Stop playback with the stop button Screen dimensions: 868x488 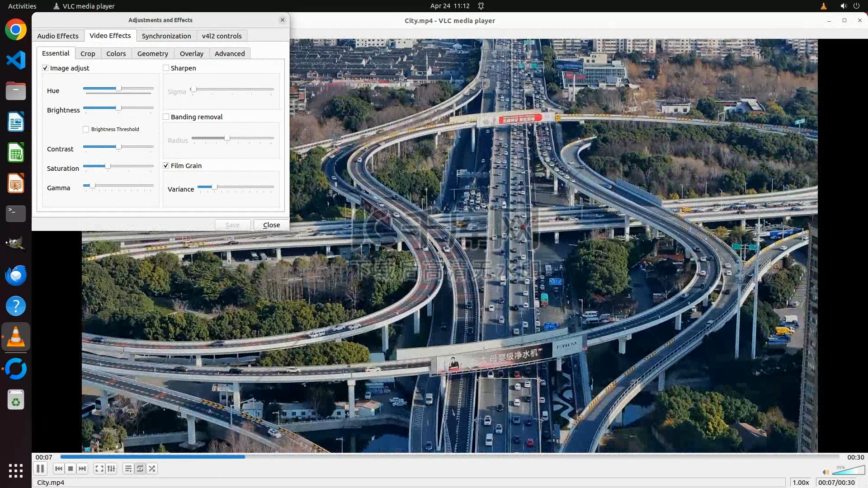coord(71,469)
